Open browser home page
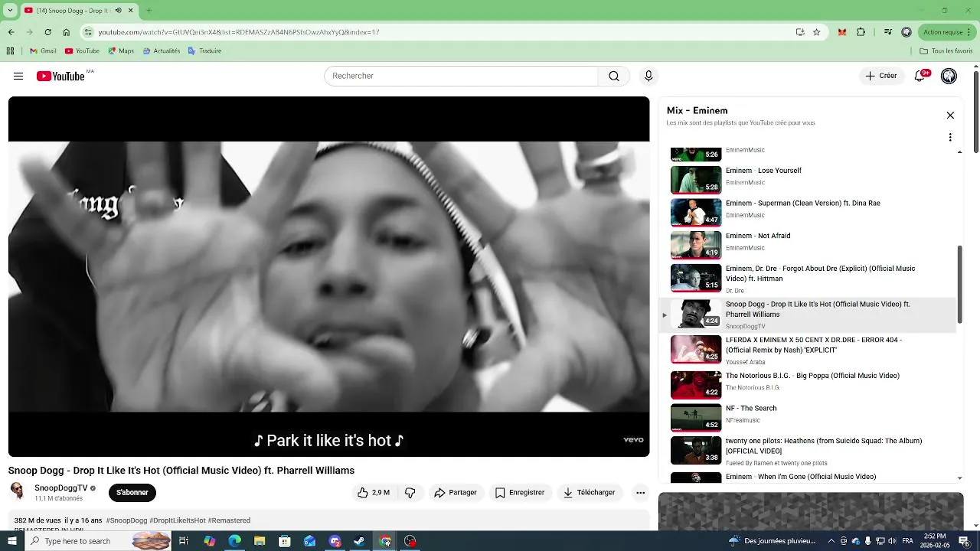 pyautogui.click(x=66, y=32)
